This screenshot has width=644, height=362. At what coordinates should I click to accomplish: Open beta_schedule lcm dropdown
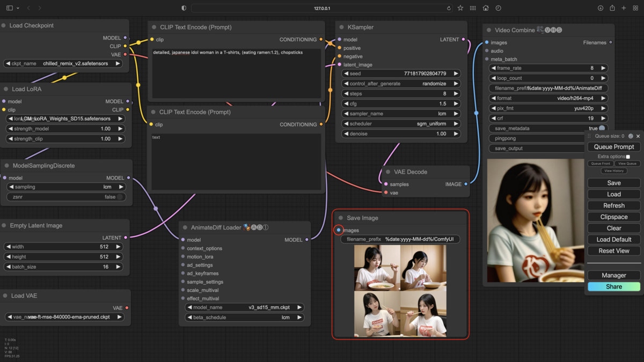245,317
